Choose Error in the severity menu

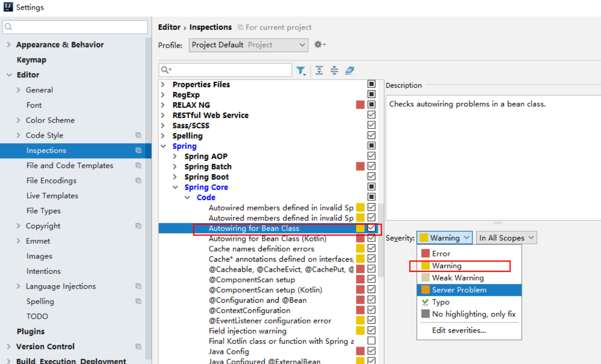441,253
